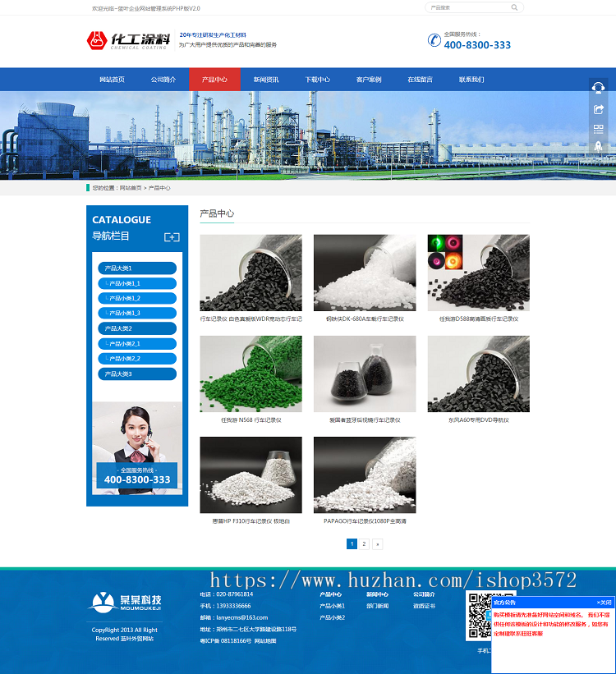
Task: Select pagination page 1
Action: coord(352,543)
